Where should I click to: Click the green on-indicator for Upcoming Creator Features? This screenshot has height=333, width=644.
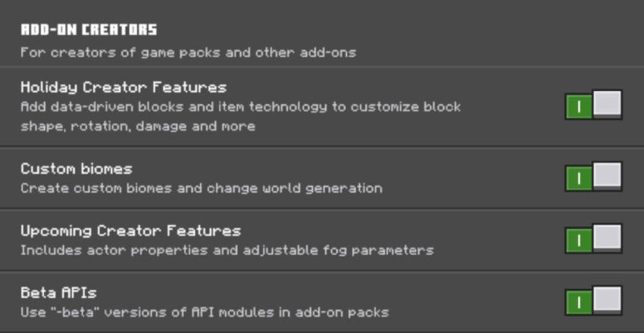coord(579,240)
